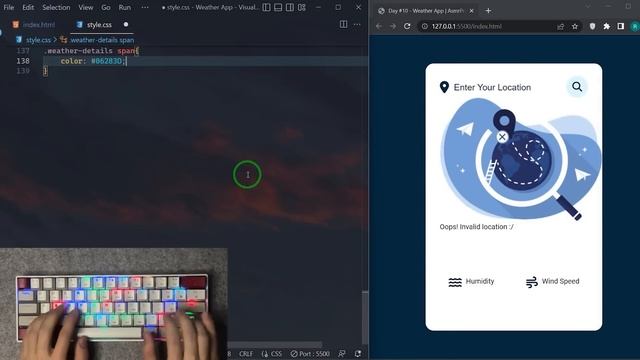This screenshot has height=360, width=640.
Task: View site information icon in the address bar
Action: tap(424, 26)
